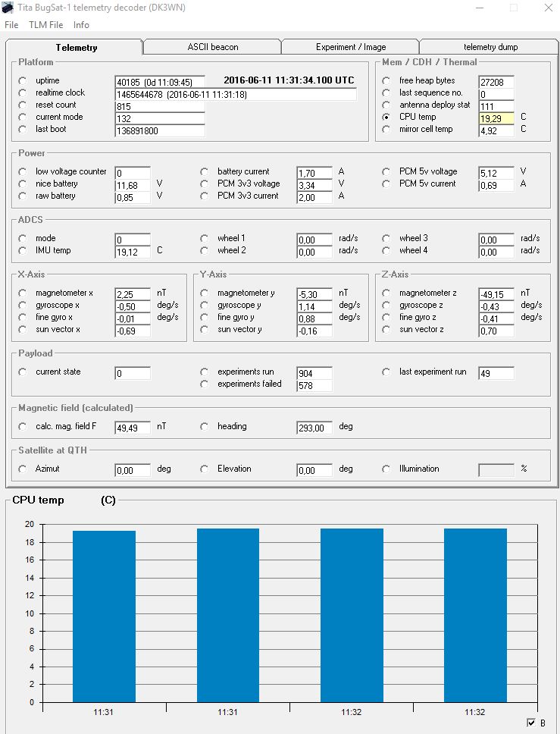
Task: Select the gyroscope z radio button
Action: (x=386, y=306)
